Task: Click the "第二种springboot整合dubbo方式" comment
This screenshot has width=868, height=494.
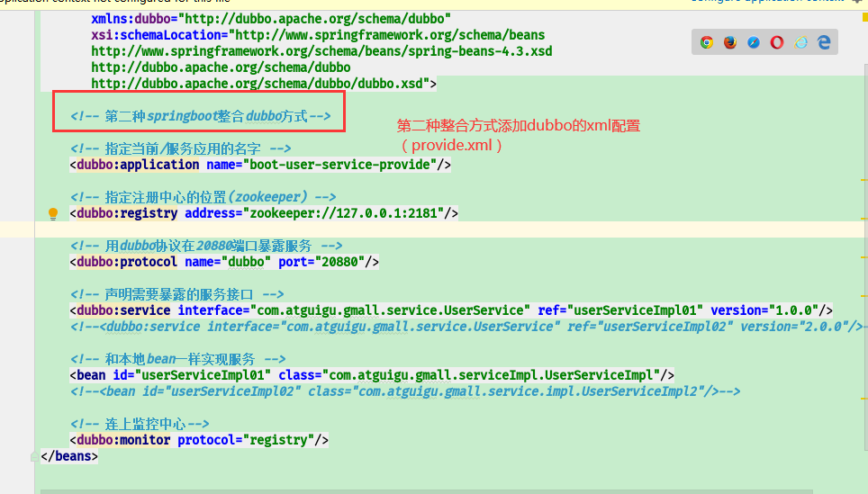Action: 201,116
